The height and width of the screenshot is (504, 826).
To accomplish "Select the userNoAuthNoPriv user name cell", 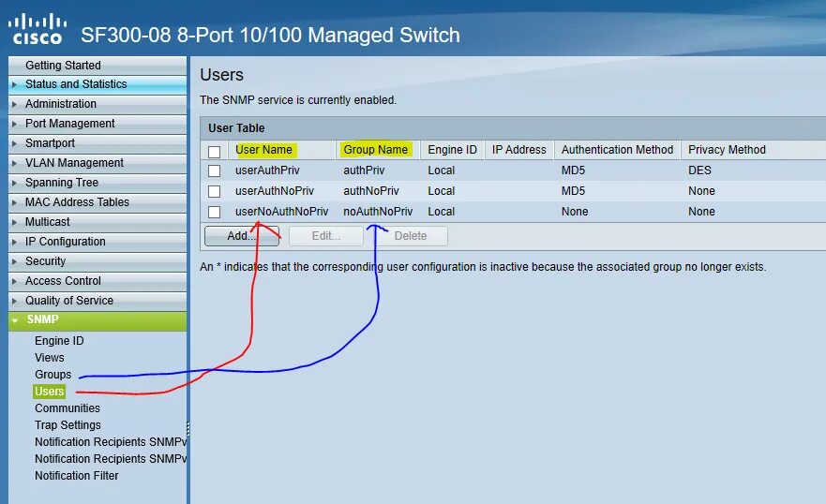I will coord(282,212).
